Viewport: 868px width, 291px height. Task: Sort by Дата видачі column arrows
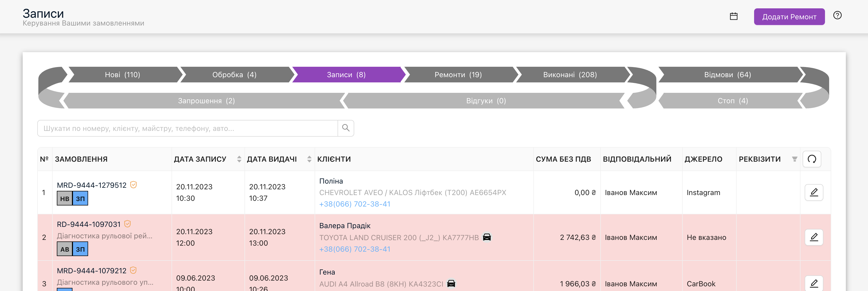click(x=309, y=159)
